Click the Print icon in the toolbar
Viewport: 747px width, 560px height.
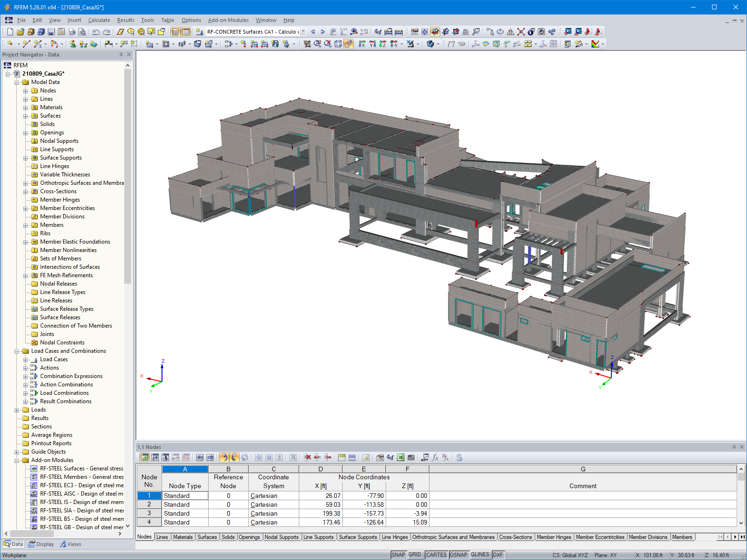pyautogui.click(x=72, y=32)
